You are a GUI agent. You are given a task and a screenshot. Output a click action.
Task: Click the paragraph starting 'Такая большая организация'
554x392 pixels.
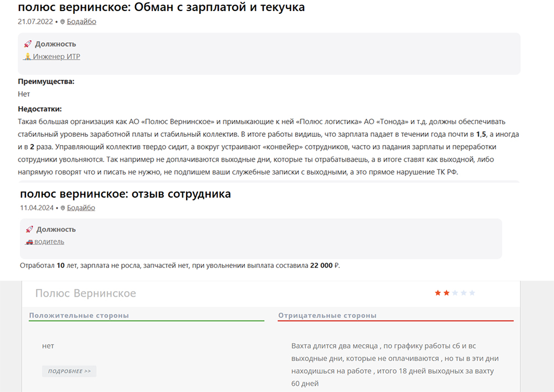click(269, 147)
